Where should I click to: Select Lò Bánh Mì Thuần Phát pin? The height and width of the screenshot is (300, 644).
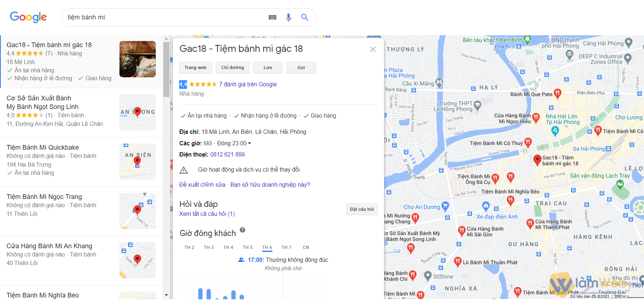click(x=457, y=262)
